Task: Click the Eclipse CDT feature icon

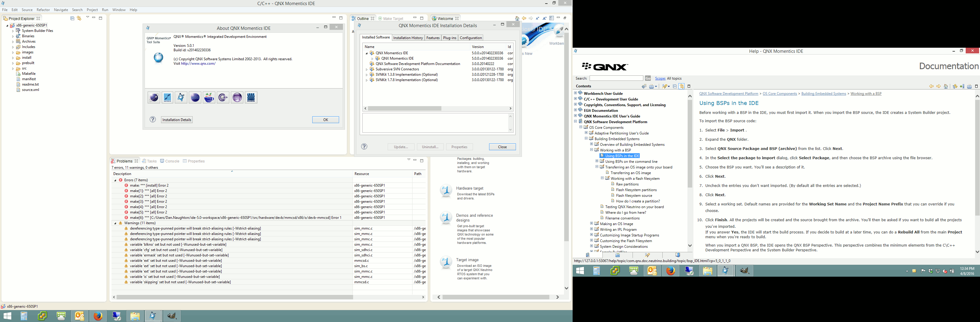Action: pos(223,98)
